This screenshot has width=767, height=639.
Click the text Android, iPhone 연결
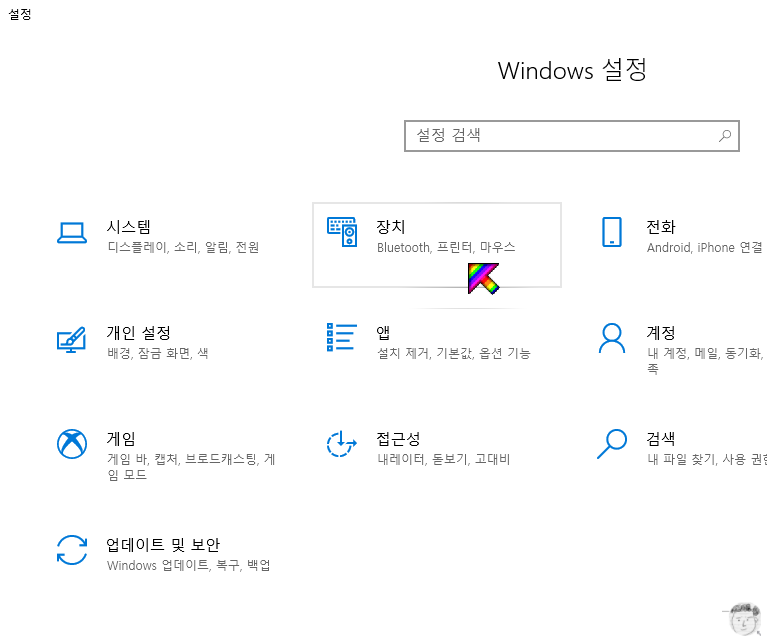[x=704, y=247]
